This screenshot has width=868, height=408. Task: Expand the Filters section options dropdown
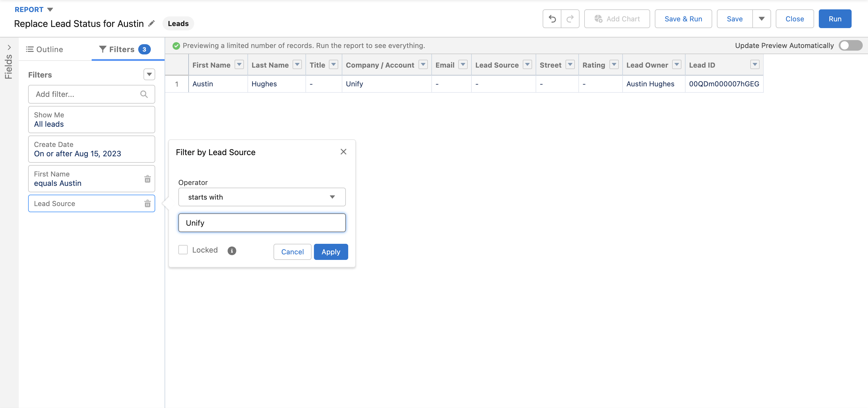[149, 74]
